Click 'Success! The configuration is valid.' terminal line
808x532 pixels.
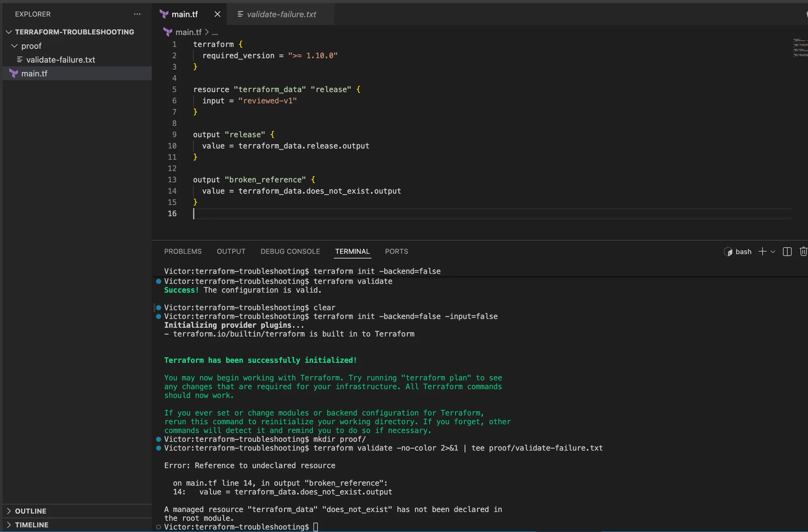(x=243, y=290)
